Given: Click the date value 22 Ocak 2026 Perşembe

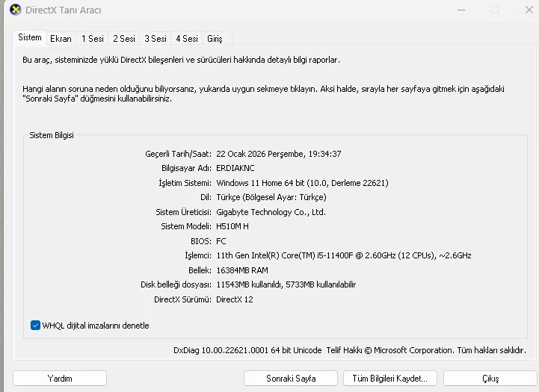Looking at the screenshot, I should (x=259, y=154).
